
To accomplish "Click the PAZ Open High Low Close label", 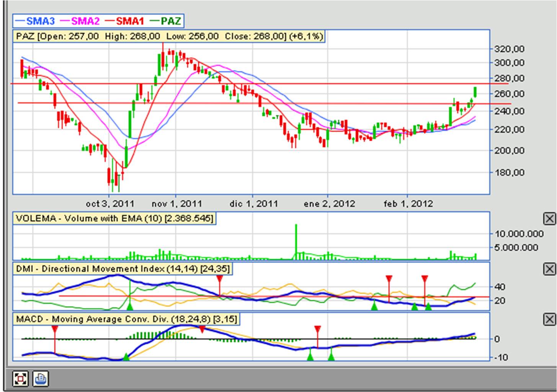I will pos(169,36).
